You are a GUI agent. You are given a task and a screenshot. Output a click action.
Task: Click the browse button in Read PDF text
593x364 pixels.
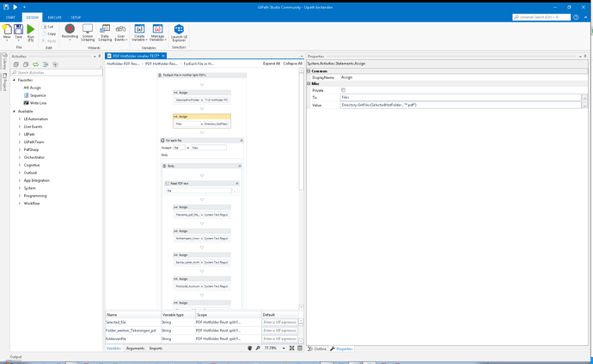(235, 191)
